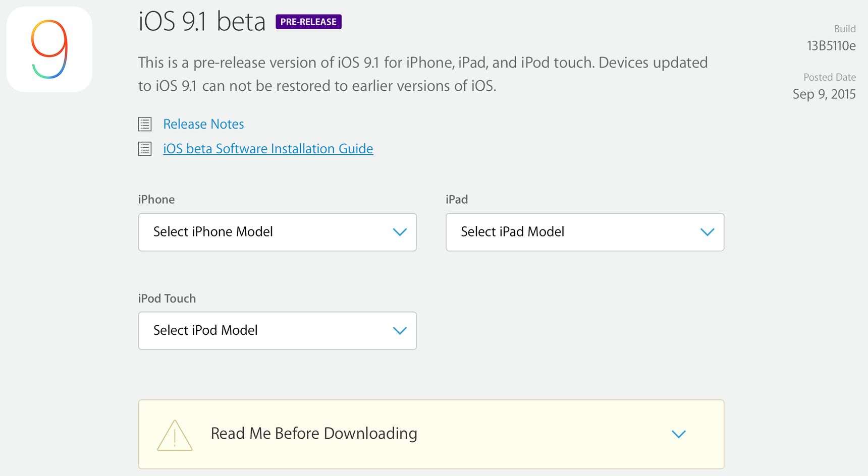
Task: Click the "iOS 9.1 beta" heading
Action: click(x=202, y=22)
